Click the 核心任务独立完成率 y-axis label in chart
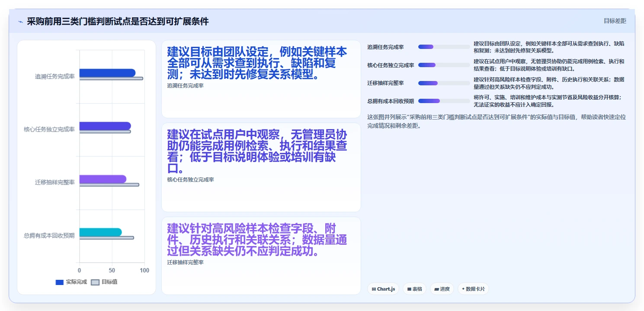644x311 pixels. (49, 130)
